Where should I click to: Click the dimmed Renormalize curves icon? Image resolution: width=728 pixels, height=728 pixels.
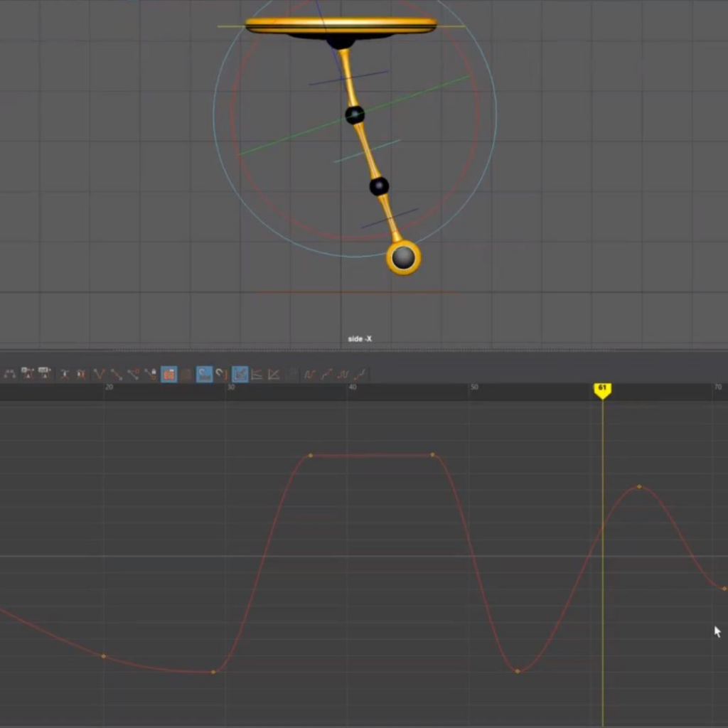(x=291, y=374)
